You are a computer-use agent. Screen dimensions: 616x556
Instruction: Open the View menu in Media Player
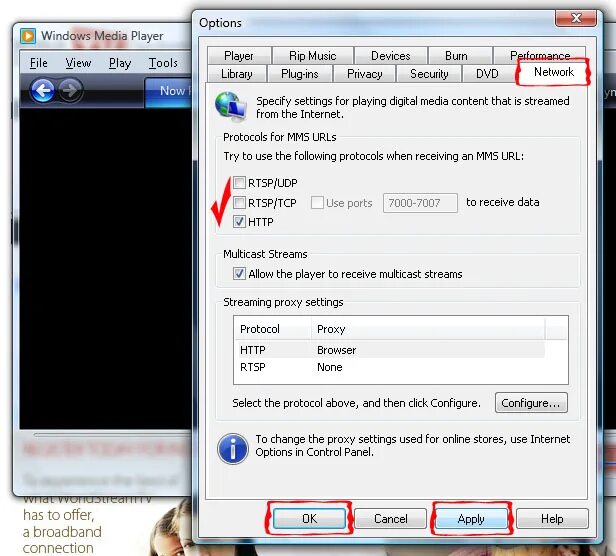(x=78, y=63)
